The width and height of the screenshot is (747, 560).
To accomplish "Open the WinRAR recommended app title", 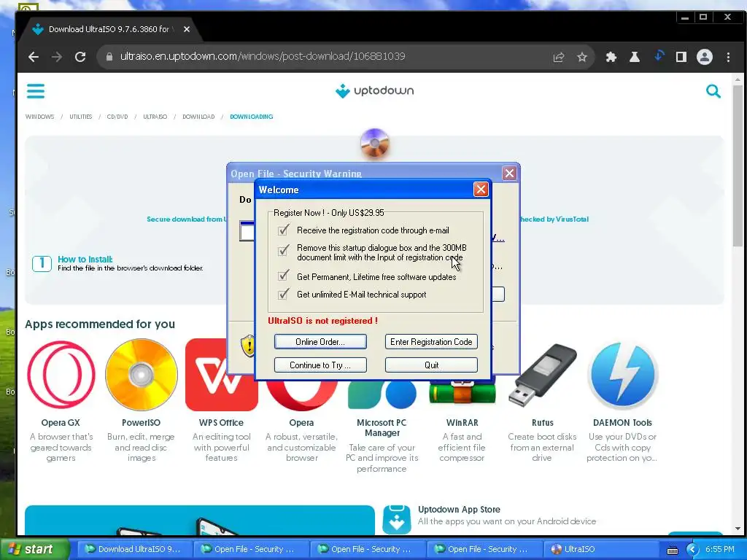I will [462, 422].
